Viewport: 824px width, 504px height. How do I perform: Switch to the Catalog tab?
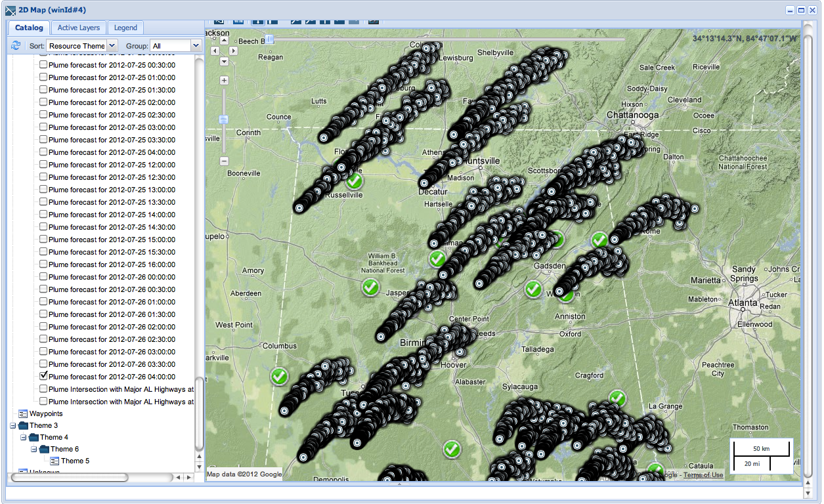coord(30,28)
